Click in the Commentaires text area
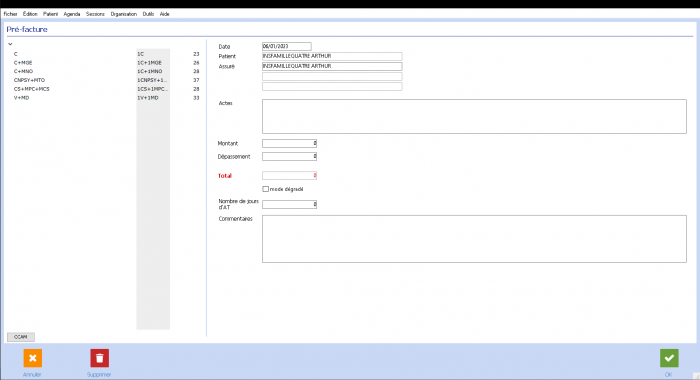 point(474,239)
